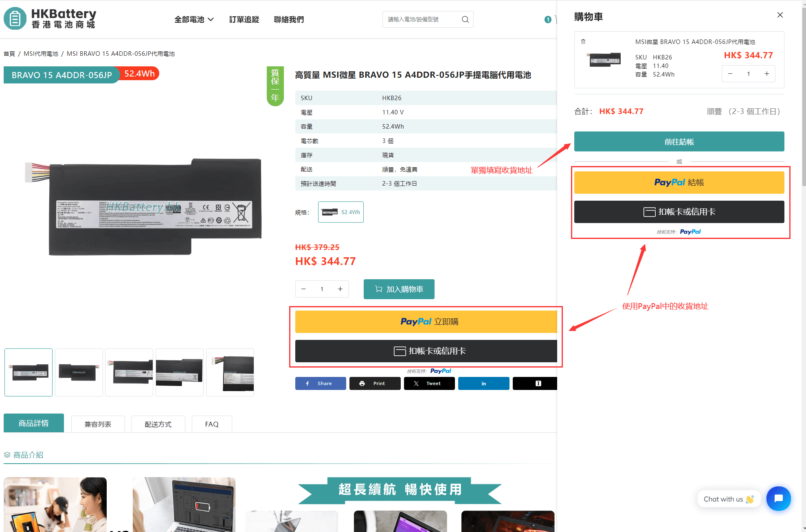Click the LinkedIn share icon
The height and width of the screenshot is (532, 806).
(483, 384)
